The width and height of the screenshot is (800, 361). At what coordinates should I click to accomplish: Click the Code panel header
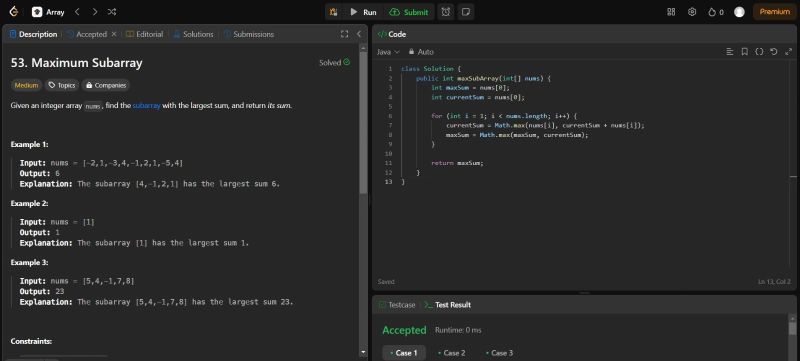[x=392, y=34]
